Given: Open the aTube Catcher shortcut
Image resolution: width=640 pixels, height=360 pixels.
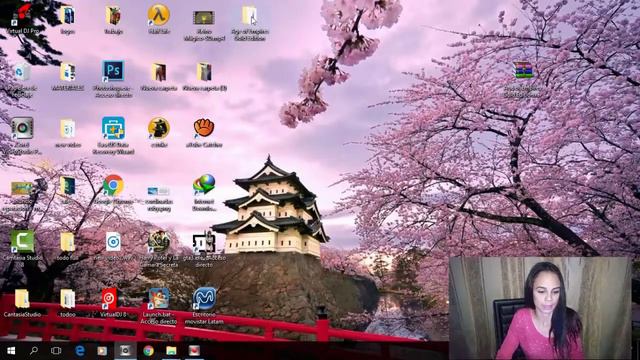Looking at the screenshot, I should [204, 133].
